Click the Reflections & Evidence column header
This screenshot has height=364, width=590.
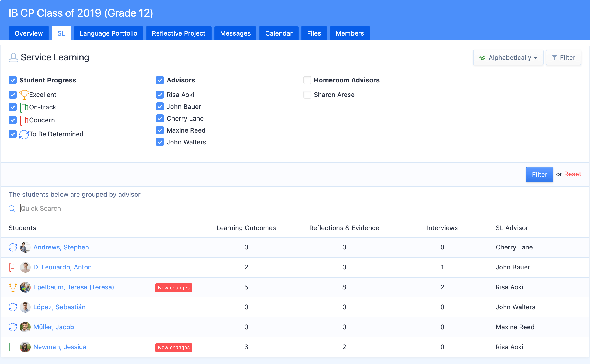344,228
